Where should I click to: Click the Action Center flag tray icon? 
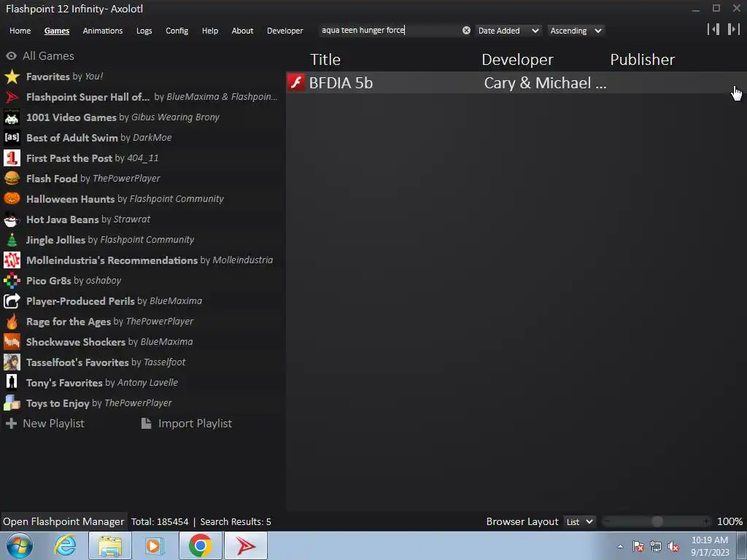[638, 546]
